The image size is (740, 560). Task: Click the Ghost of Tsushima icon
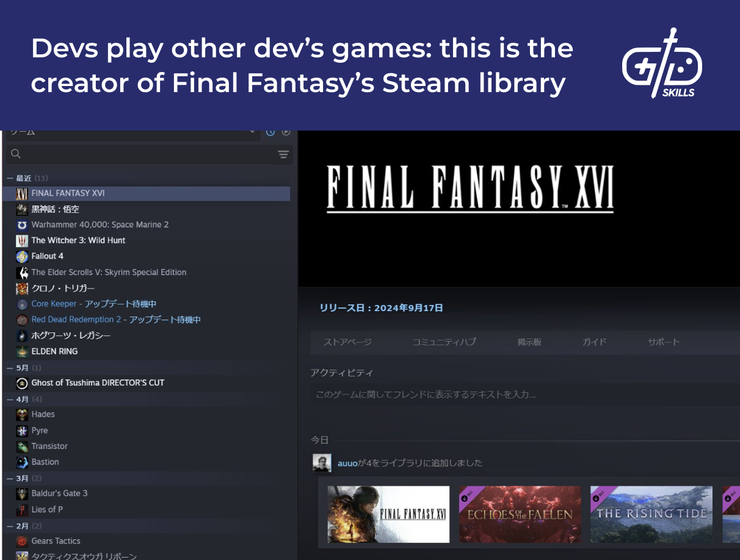(x=22, y=383)
